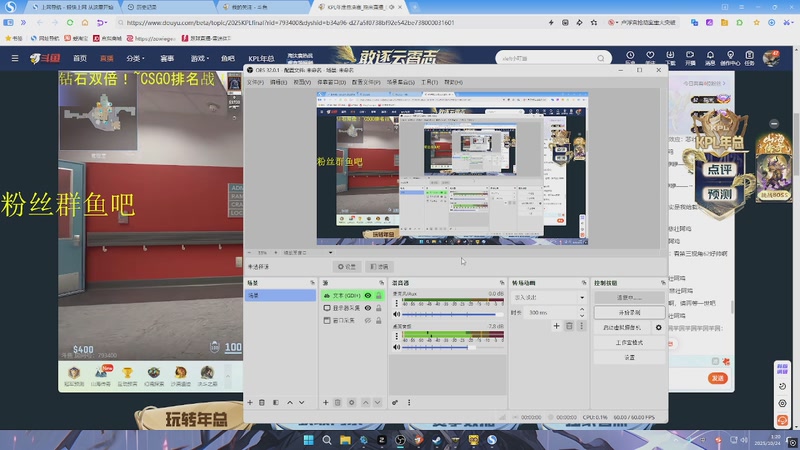Open options menu of Desktop Audio channel
800x450 pixels.
[x=396, y=336]
